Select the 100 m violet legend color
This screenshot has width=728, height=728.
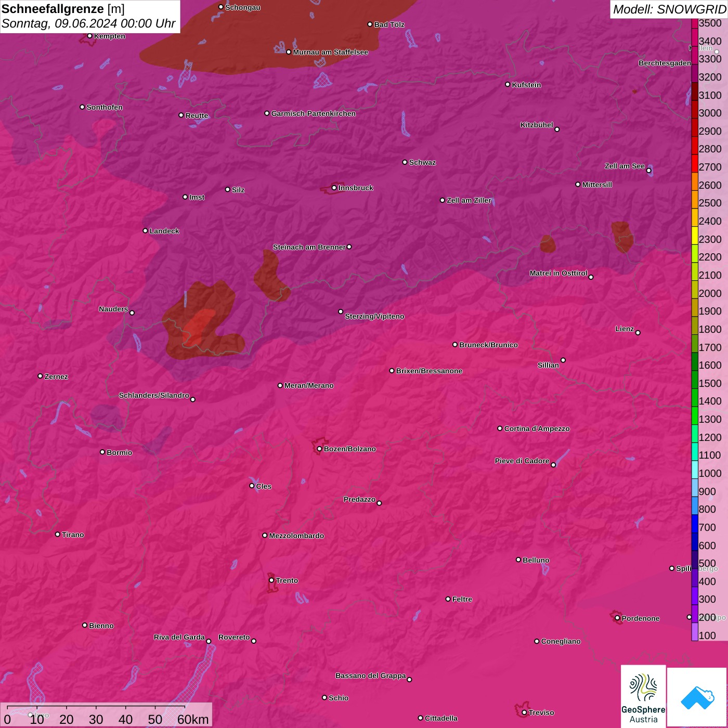695,632
